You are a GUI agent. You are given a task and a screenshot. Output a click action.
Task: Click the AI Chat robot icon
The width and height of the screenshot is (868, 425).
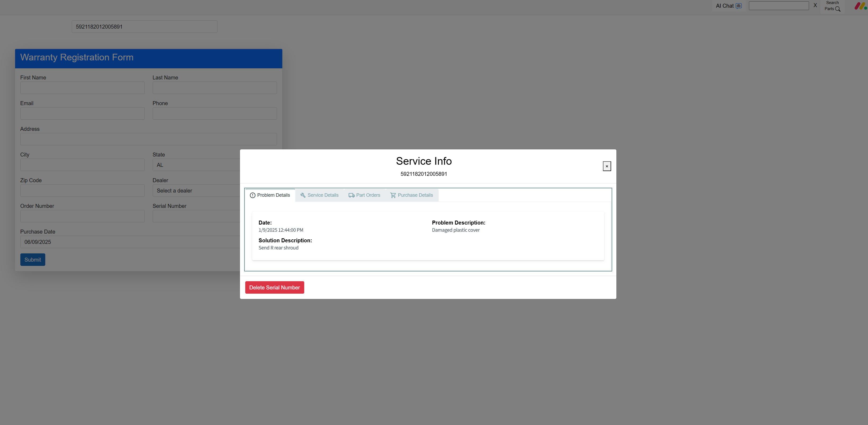(738, 6)
